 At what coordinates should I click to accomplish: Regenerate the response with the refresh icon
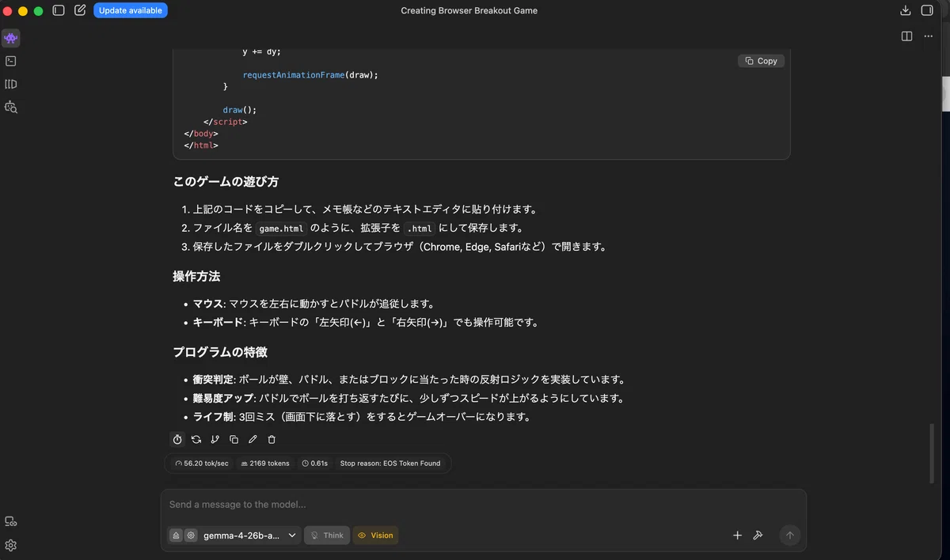(196, 439)
